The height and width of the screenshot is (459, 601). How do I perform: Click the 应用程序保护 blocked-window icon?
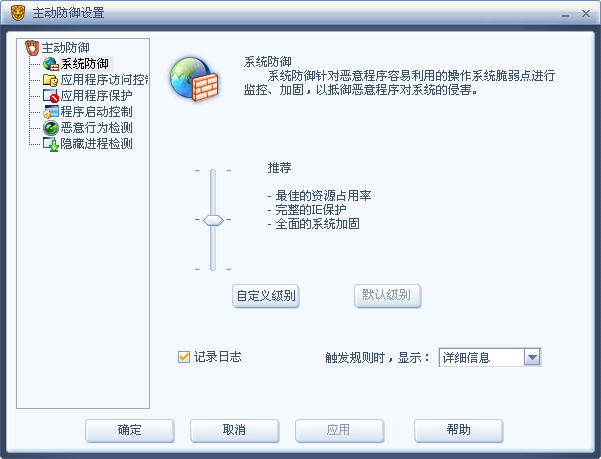click(51, 96)
